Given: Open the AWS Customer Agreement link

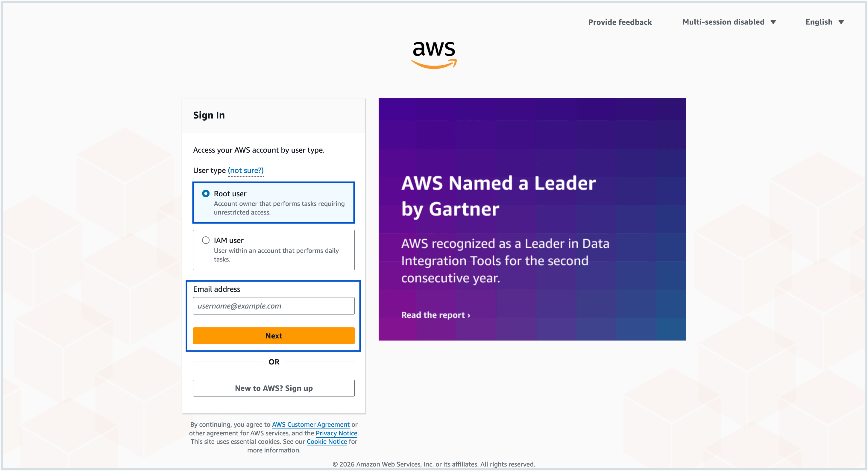Looking at the screenshot, I should click(311, 425).
